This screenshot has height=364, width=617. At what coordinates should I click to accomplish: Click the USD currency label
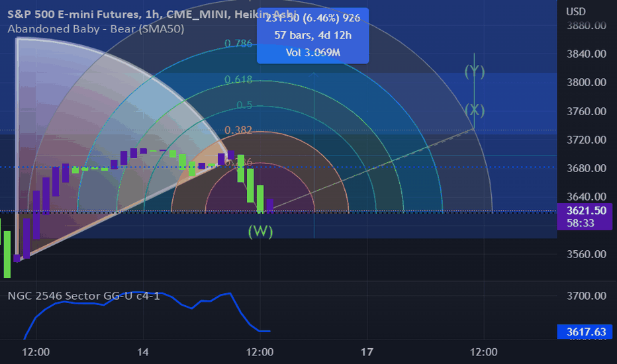click(x=576, y=12)
